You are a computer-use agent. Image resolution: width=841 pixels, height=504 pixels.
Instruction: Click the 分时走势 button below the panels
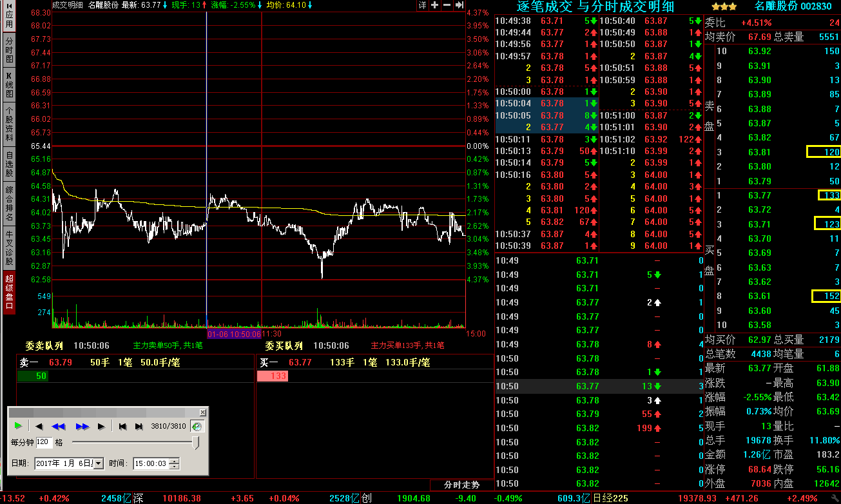pos(462,485)
